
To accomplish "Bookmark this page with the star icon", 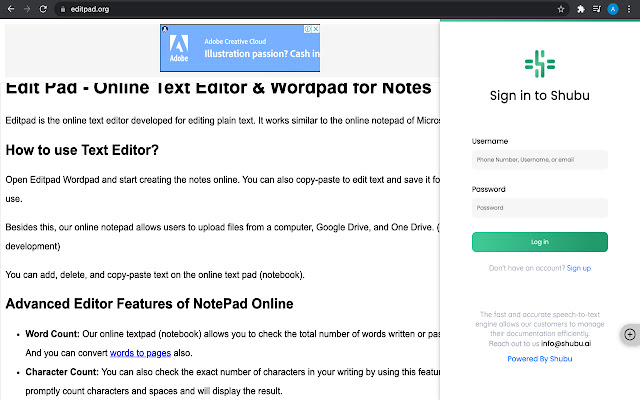I will (x=561, y=9).
